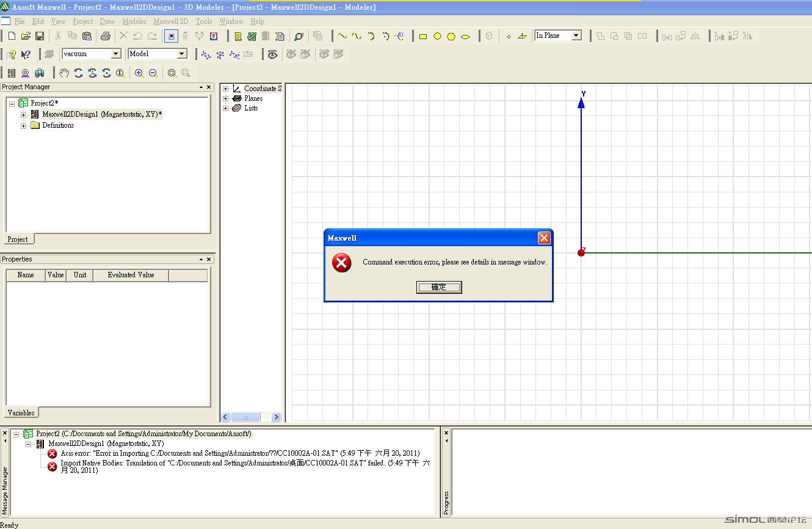The width and height of the screenshot is (812, 529).
Task: Expand the Coordinate Systems node
Action: click(225, 89)
